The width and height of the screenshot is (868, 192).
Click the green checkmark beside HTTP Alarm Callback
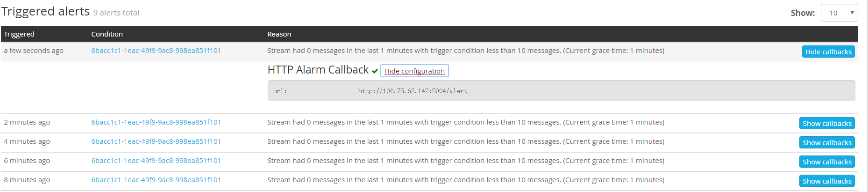375,71
